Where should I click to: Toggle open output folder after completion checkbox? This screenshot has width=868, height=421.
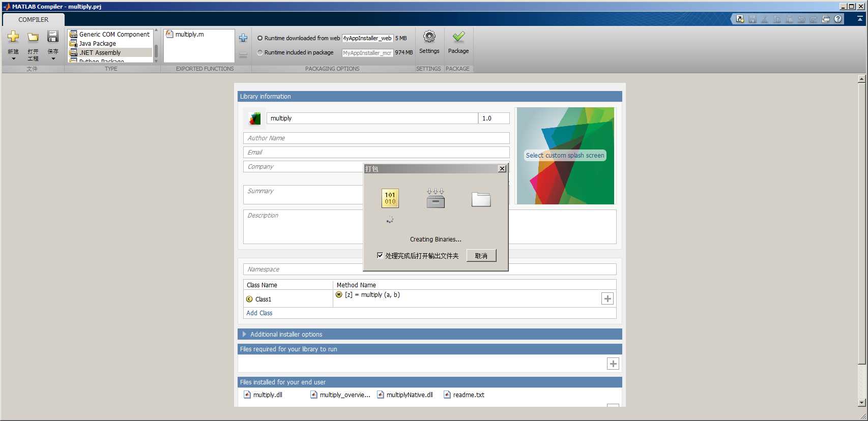[380, 255]
